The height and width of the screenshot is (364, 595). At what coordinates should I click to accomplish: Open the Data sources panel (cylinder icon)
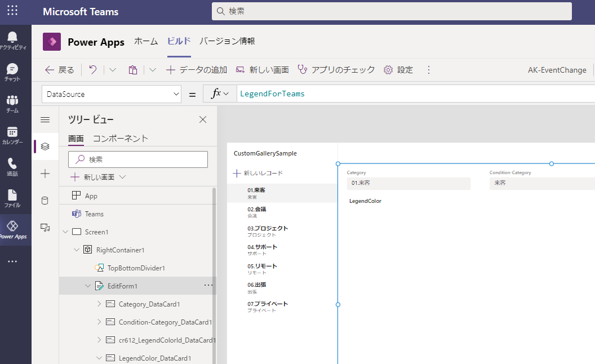(45, 200)
